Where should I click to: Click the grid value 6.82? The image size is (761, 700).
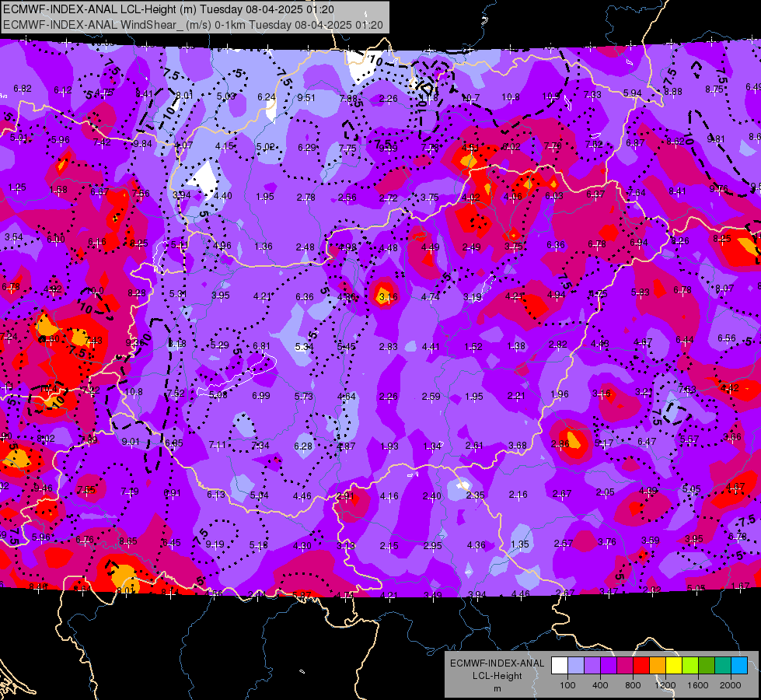(x=23, y=89)
